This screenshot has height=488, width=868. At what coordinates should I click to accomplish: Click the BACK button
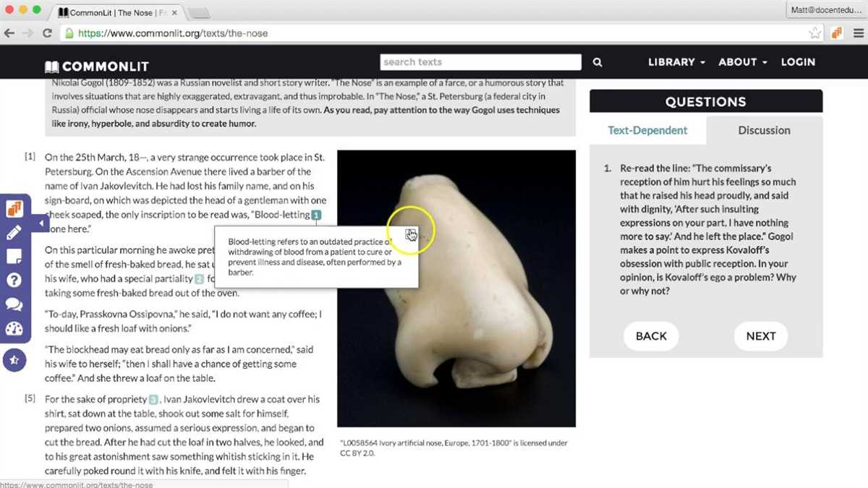point(651,336)
